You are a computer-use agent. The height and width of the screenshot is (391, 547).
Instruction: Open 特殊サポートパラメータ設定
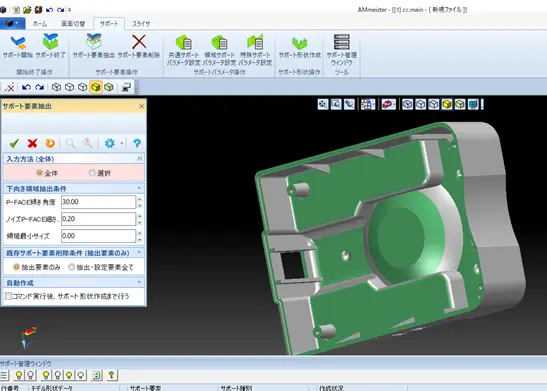[255, 50]
